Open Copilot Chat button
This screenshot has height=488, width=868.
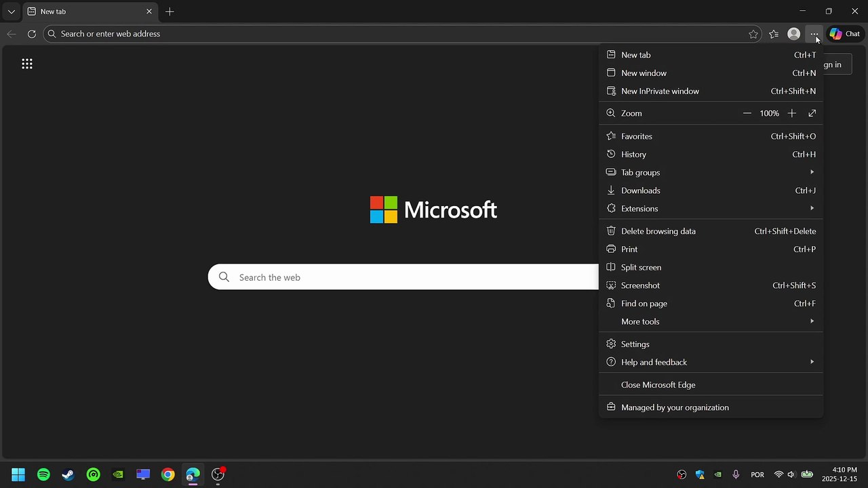pos(845,34)
